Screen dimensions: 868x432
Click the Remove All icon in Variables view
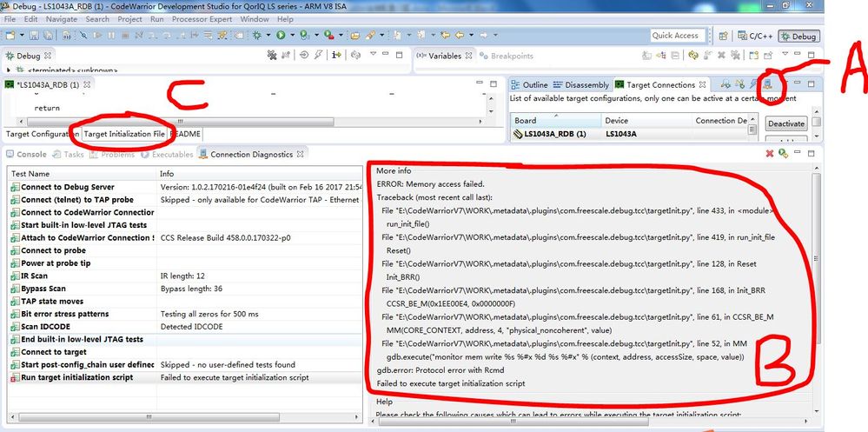coord(735,55)
